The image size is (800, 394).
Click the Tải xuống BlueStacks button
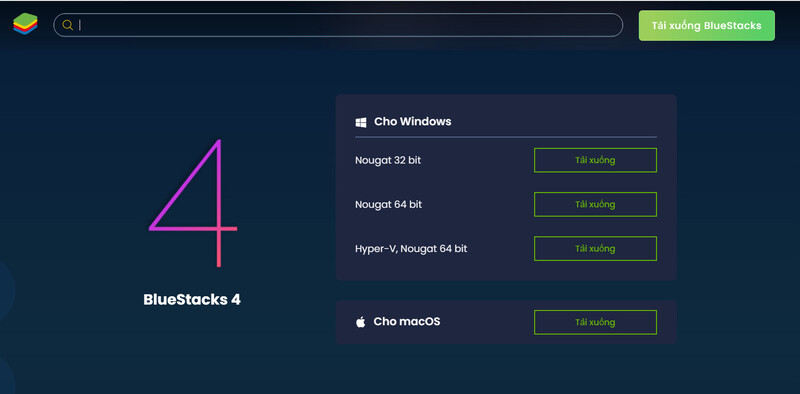pyautogui.click(x=707, y=26)
